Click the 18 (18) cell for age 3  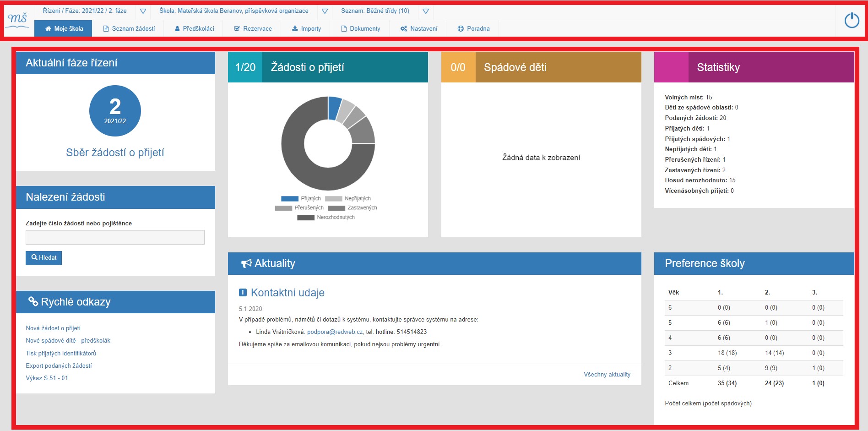tap(727, 353)
